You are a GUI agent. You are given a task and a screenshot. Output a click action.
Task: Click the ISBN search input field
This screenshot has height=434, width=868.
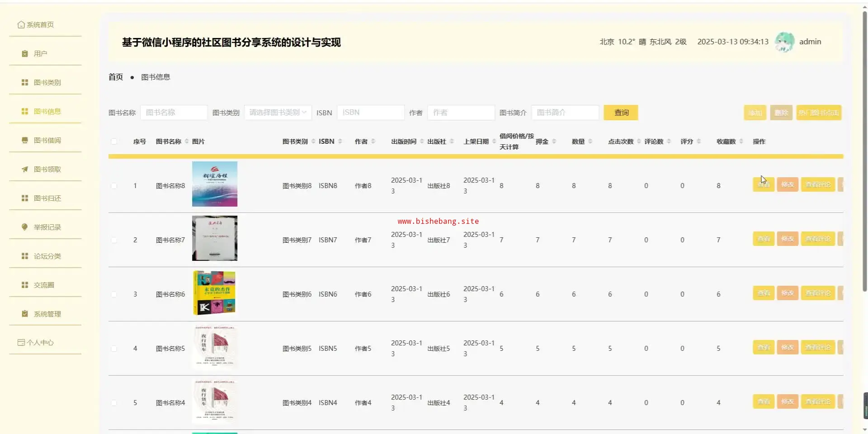click(x=370, y=113)
